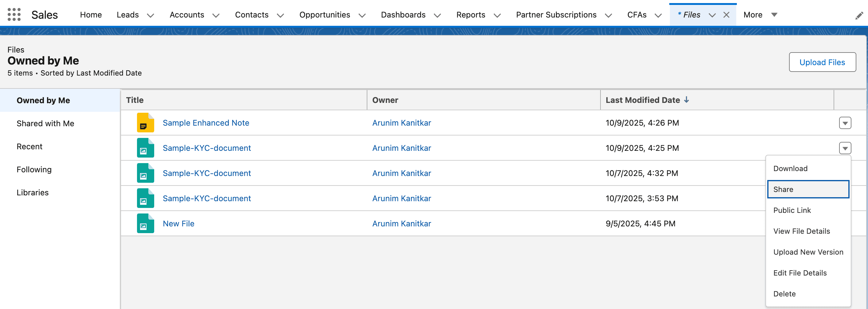
Task: Click the New File image icon
Action: (145, 223)
